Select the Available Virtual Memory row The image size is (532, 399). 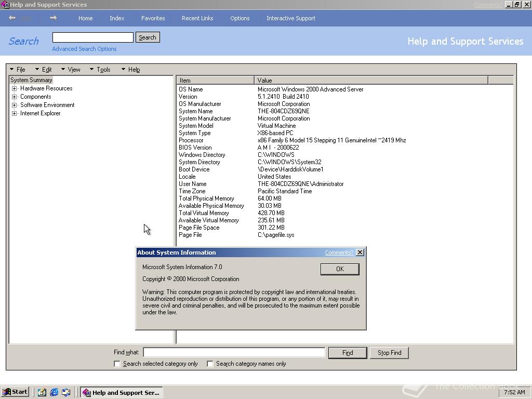(209, 220)
